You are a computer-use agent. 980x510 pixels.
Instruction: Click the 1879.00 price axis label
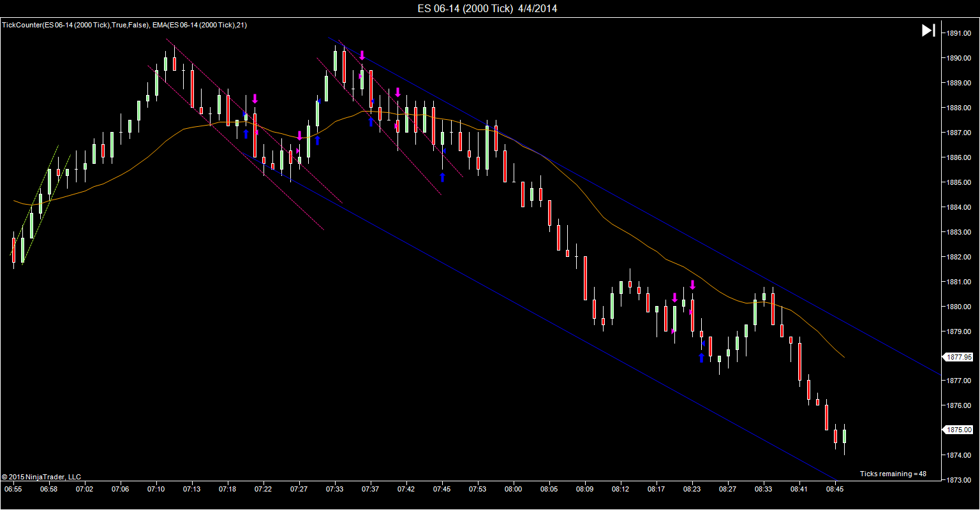pyautogui.click(x=958, y=331)
